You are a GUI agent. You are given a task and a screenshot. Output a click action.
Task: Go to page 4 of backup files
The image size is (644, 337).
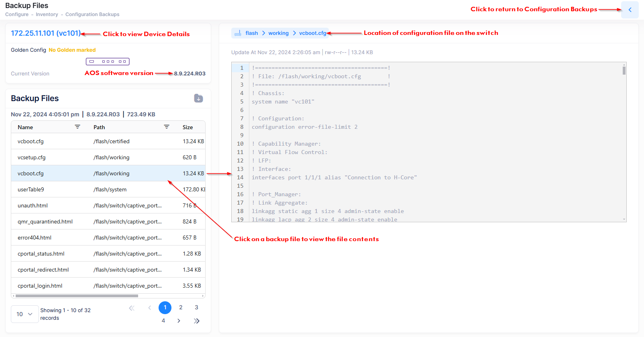(x=163, y=321)
